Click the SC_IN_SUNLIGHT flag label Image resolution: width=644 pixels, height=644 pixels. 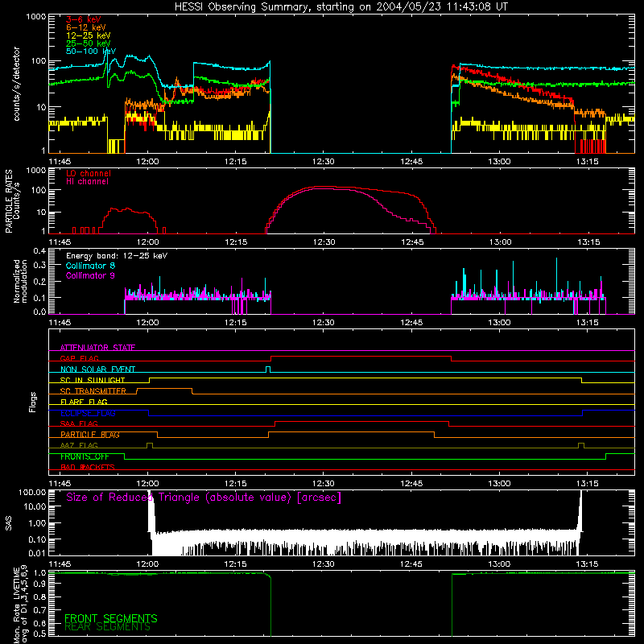(x=93, y=380)
